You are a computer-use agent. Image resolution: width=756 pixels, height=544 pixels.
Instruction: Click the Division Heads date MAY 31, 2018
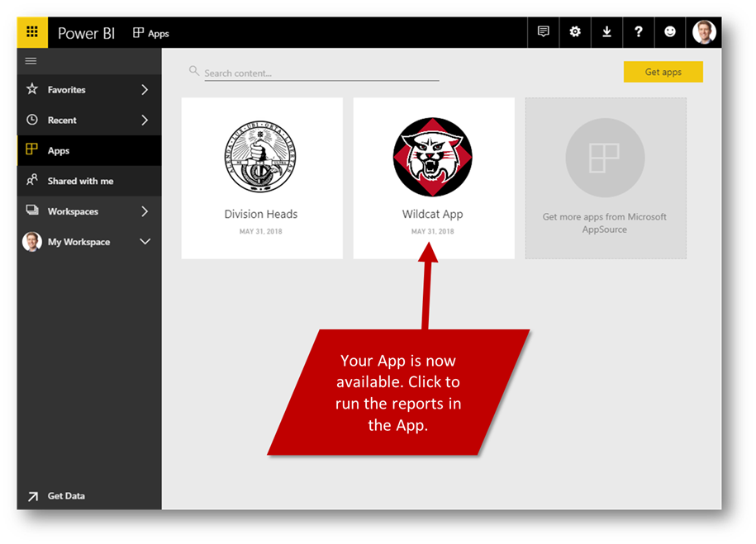(261, 231)
